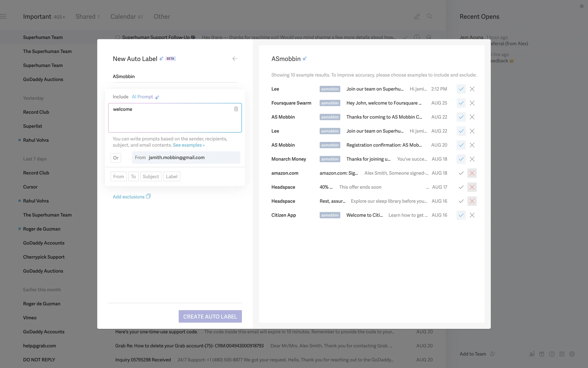Include the amazon.com example with the checkmark
The height and width of the screenshot is (368, 588).
click(x=461, y=173)
